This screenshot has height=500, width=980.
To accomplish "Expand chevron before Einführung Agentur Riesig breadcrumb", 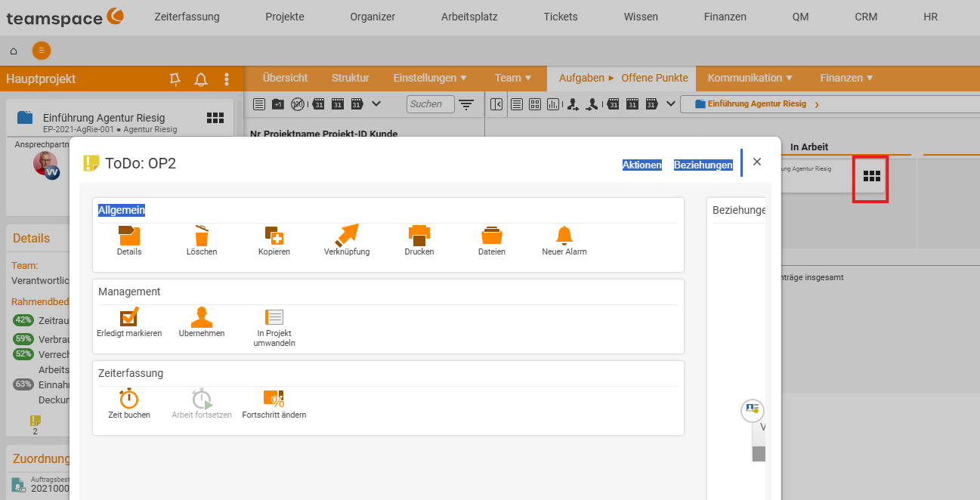I will click(671, 104).
